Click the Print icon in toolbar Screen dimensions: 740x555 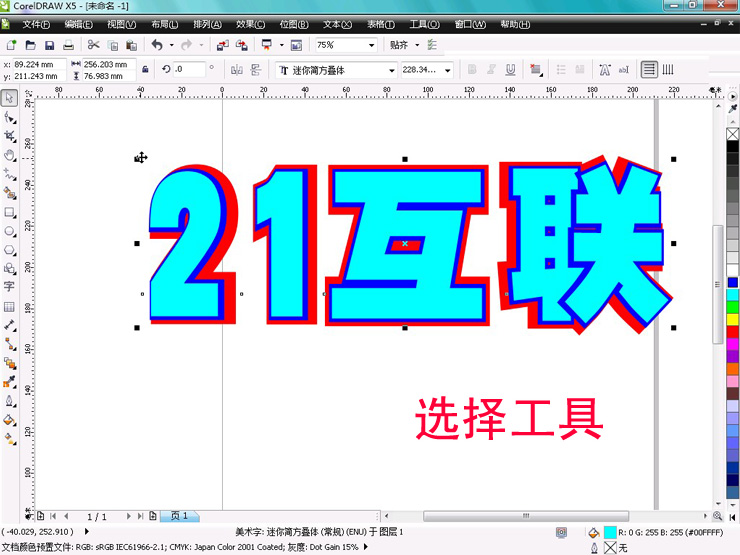tap(67, 45)
